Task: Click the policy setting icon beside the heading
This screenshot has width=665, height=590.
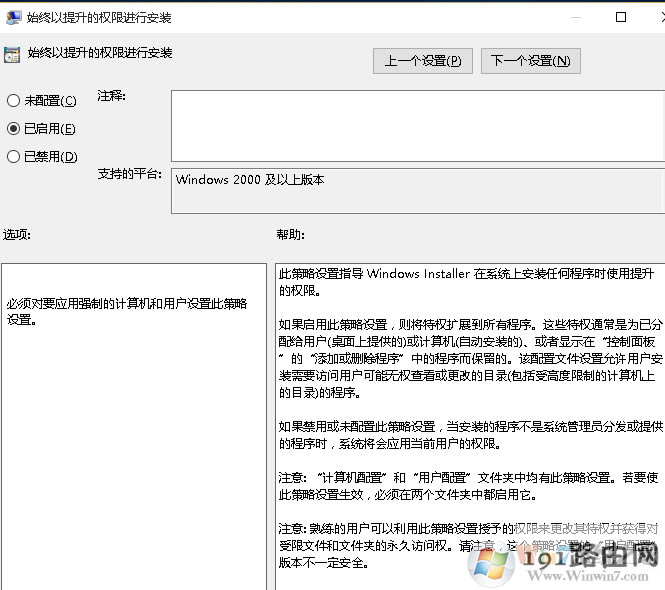Action: tap(12, 55)
